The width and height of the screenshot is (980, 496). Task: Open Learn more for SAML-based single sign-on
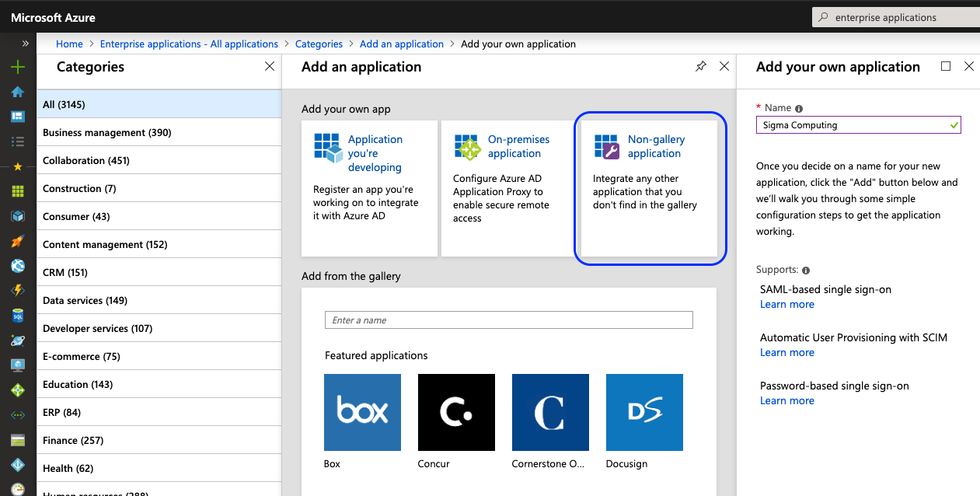point(787,305)
